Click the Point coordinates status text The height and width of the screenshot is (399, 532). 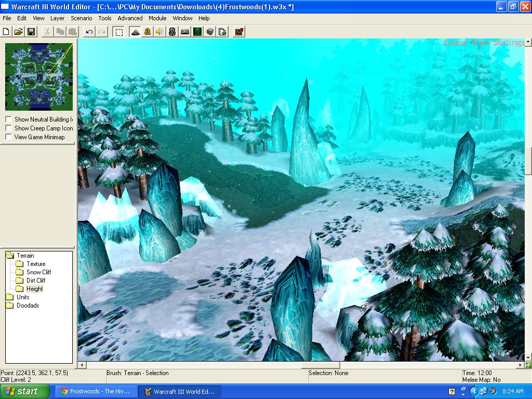tap(34, 373)
